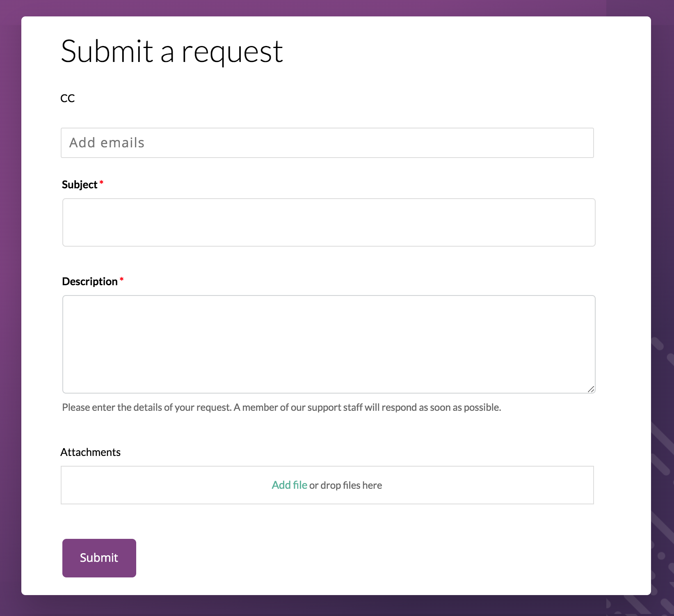Click the Attachments drop zone box
Image resolution: width=674 pixels, height=616 pixels.
(x=327, y=485)
